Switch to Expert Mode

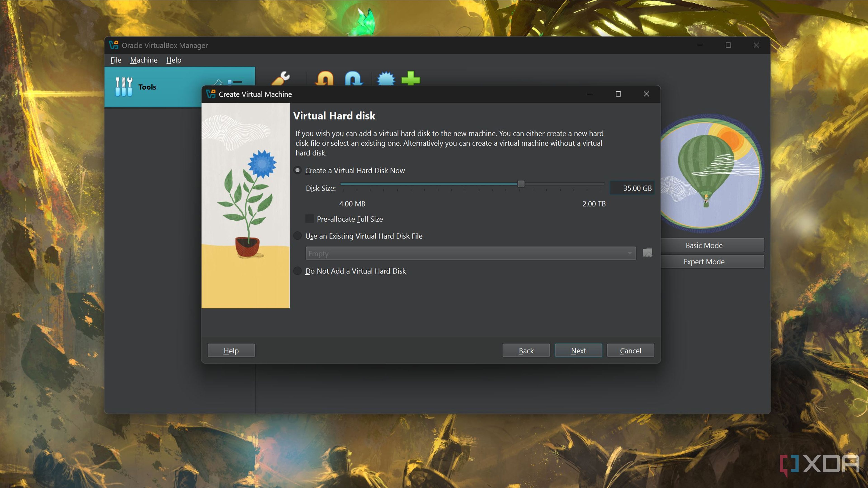(704, 262)
